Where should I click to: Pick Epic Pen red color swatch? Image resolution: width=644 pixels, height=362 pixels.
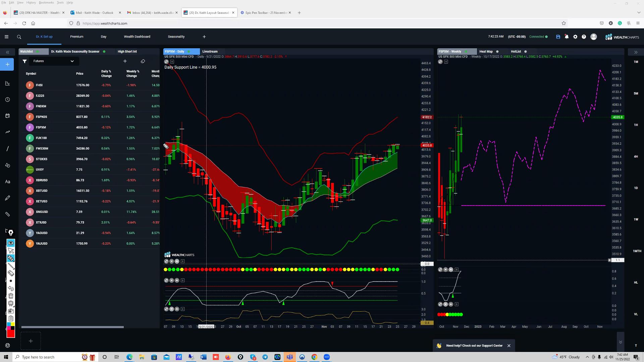[11, 334]
